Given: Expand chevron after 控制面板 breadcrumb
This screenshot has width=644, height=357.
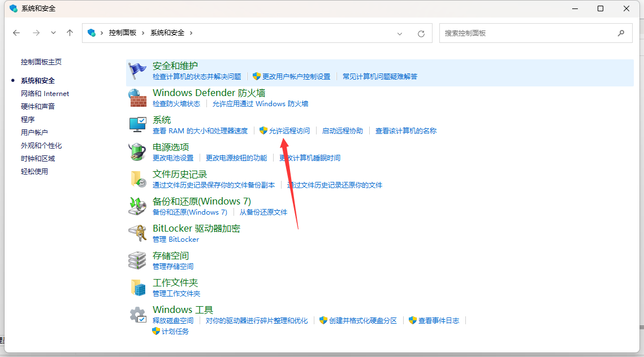Looking at the screenshot, I should point(143,33).
